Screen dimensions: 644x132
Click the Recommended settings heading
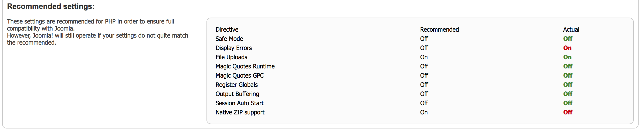51,6
